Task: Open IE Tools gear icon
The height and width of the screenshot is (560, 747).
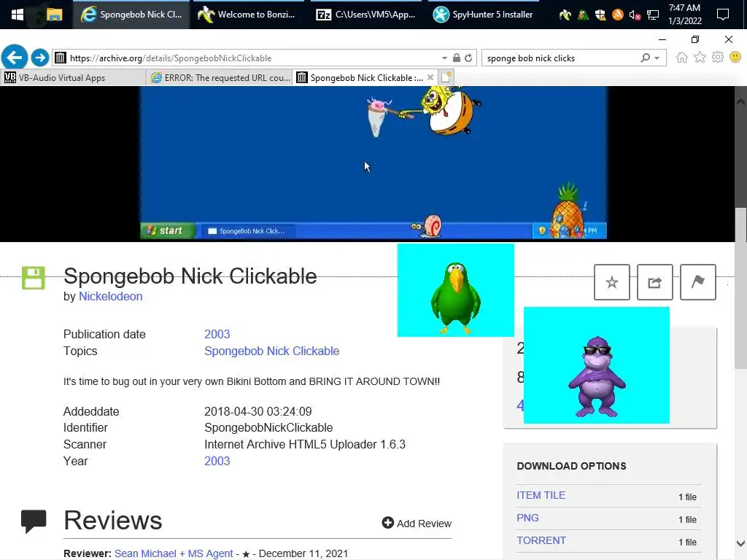Action: [718, 58]
